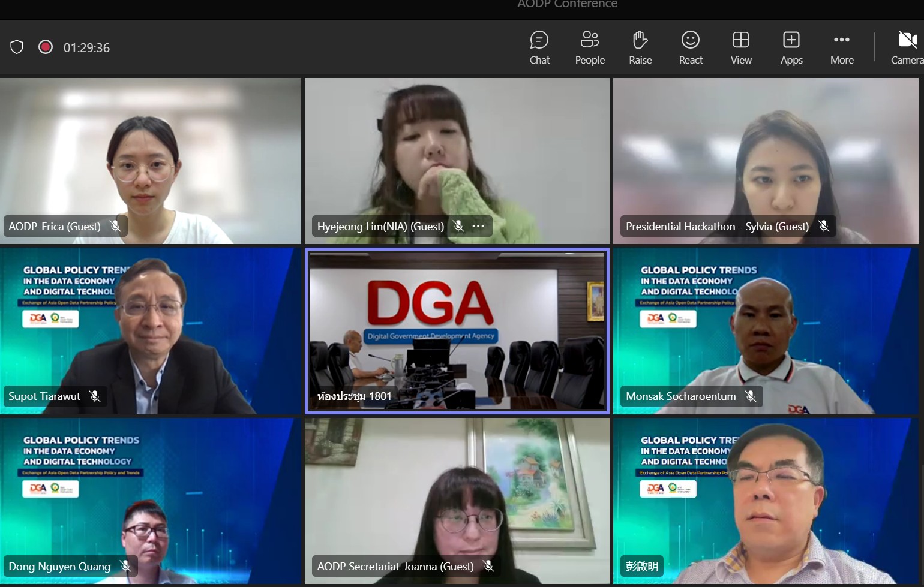Open the Chat panel

pos(539,47)
